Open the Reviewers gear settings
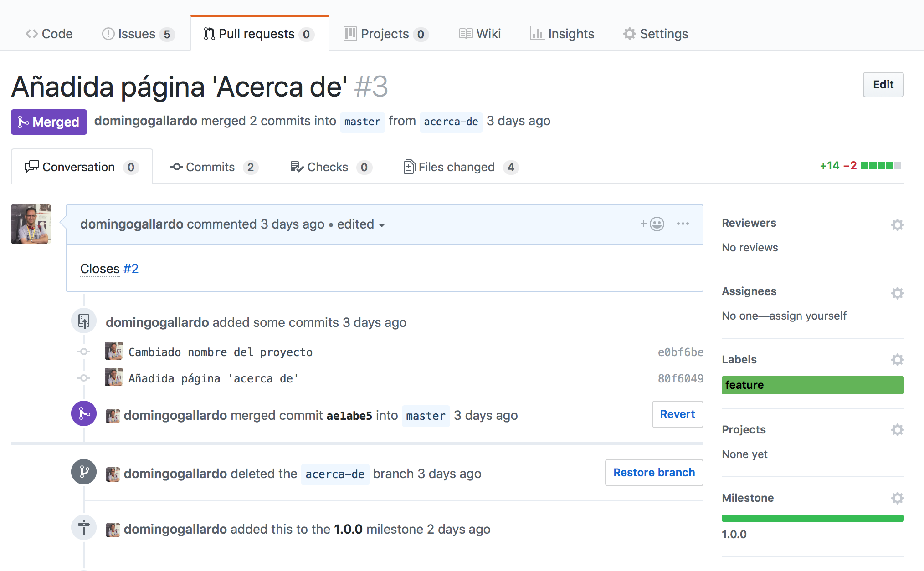This screenshot has height=571, width=924. [x=897, y=224]
